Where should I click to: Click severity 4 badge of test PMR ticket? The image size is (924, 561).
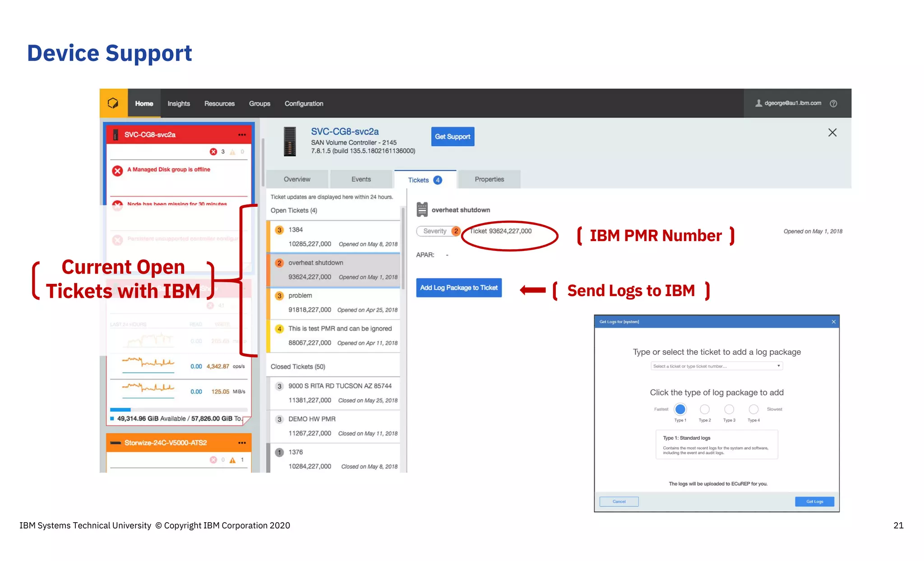click(x=279, y=329)
